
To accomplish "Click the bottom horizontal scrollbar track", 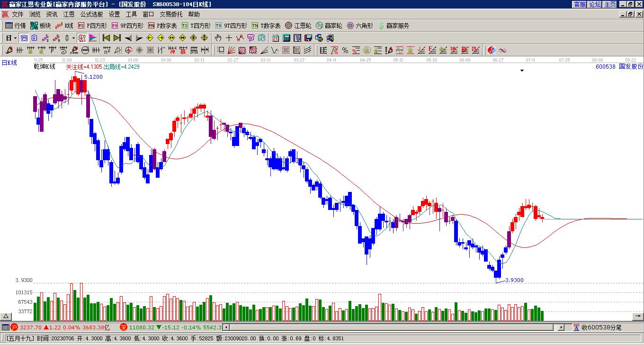I will coord(393,327).
